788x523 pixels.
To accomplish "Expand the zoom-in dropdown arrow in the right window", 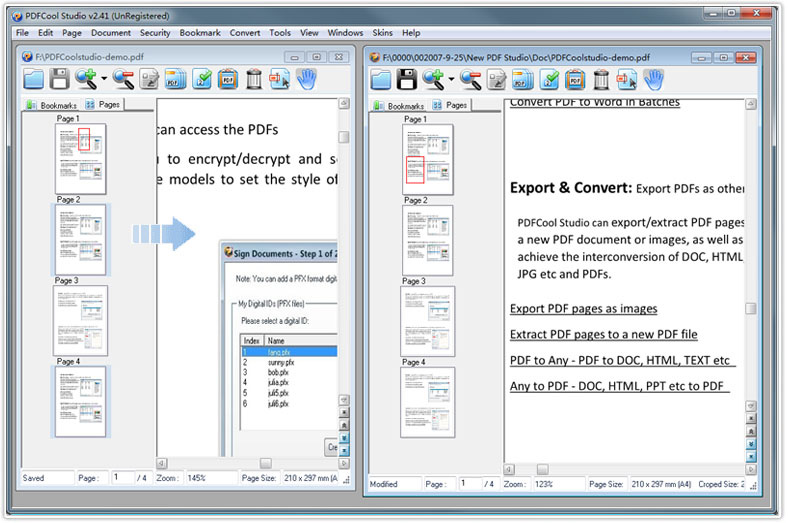I will (x=451, y=79).
